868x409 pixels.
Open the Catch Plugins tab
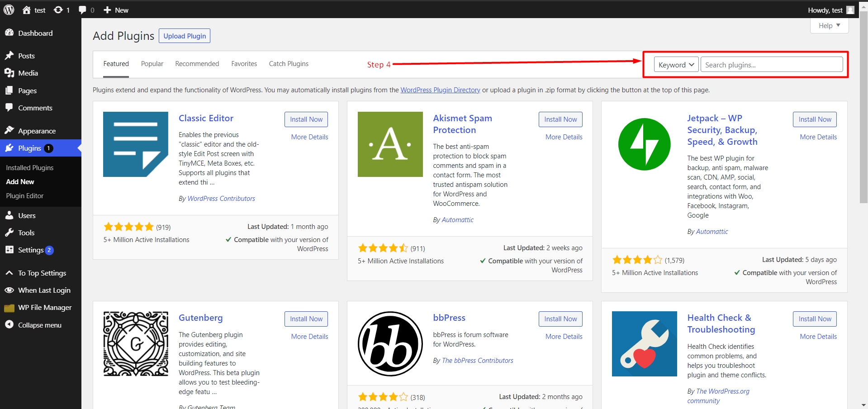[x=289, y=64]
